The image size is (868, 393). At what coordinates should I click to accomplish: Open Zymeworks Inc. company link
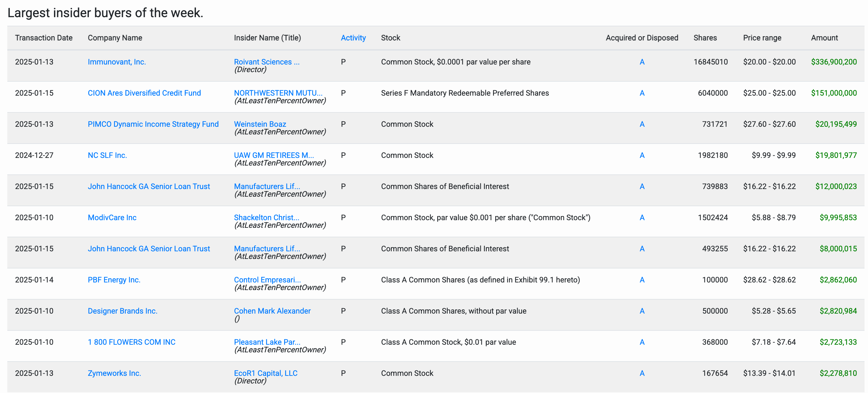[114, 373]
